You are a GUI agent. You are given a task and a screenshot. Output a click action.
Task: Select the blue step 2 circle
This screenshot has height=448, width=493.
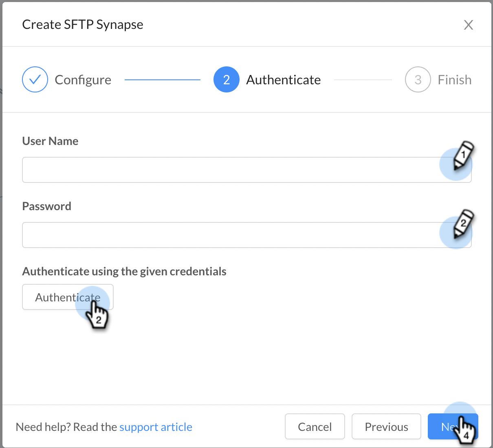pos(227,79)
